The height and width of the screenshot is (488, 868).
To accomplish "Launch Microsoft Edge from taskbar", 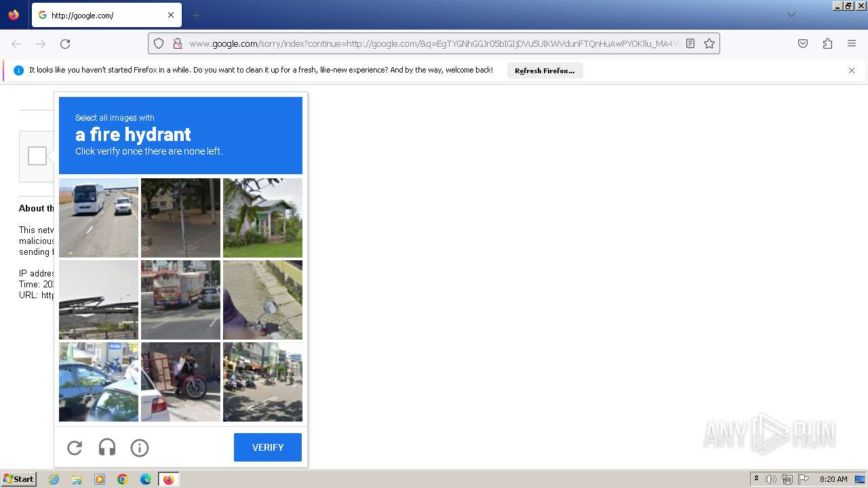I will 146,479.
